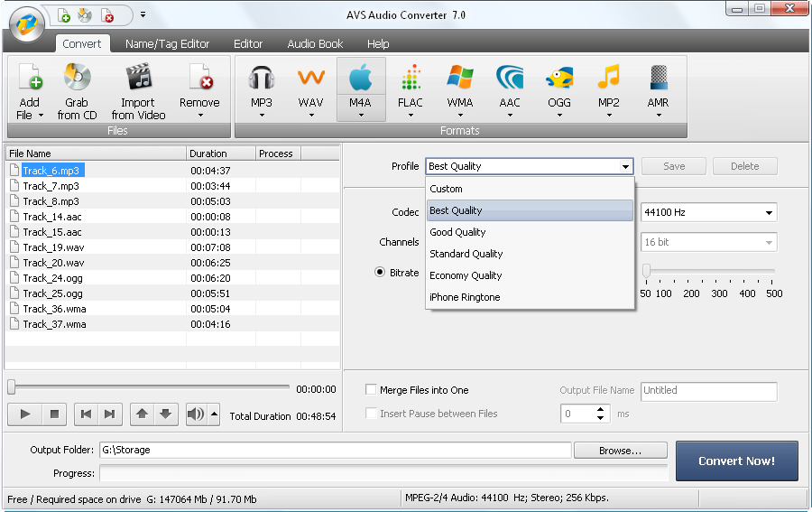Choose Best Quality in the dropdown list
This screenshot has width=812, height=512.
[530, 210]
